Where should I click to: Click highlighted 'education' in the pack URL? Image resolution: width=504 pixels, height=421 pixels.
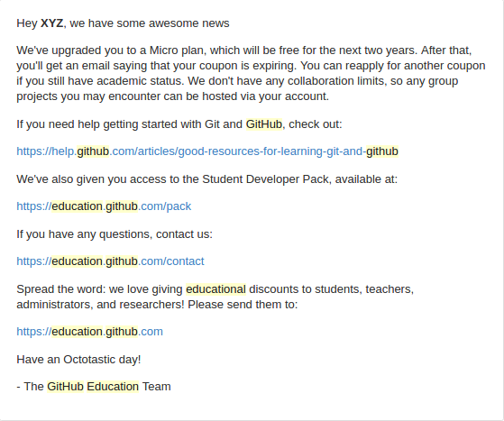[x=77, y=206]
